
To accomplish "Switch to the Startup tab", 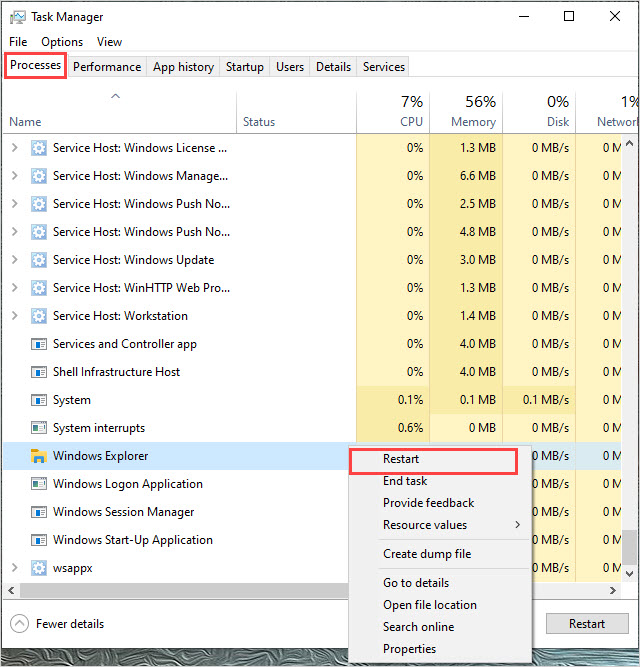I will tap(245, 67).
